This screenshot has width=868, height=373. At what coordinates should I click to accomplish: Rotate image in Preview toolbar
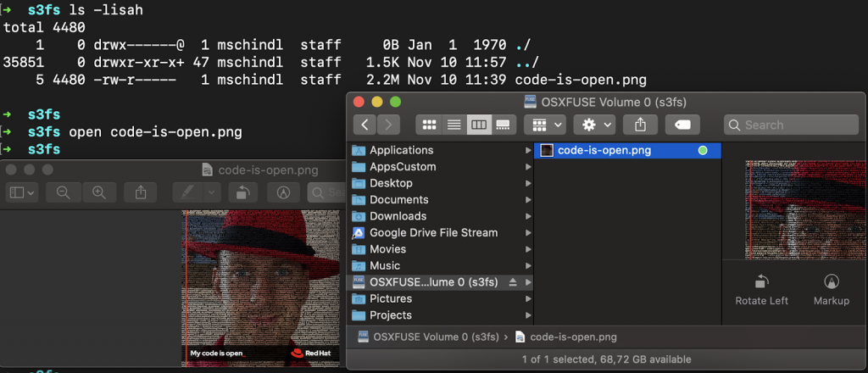[244, 192]
